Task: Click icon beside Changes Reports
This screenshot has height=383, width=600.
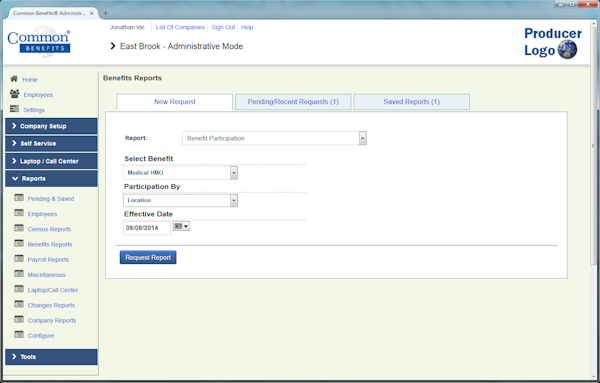Action: tap(19, 305)
